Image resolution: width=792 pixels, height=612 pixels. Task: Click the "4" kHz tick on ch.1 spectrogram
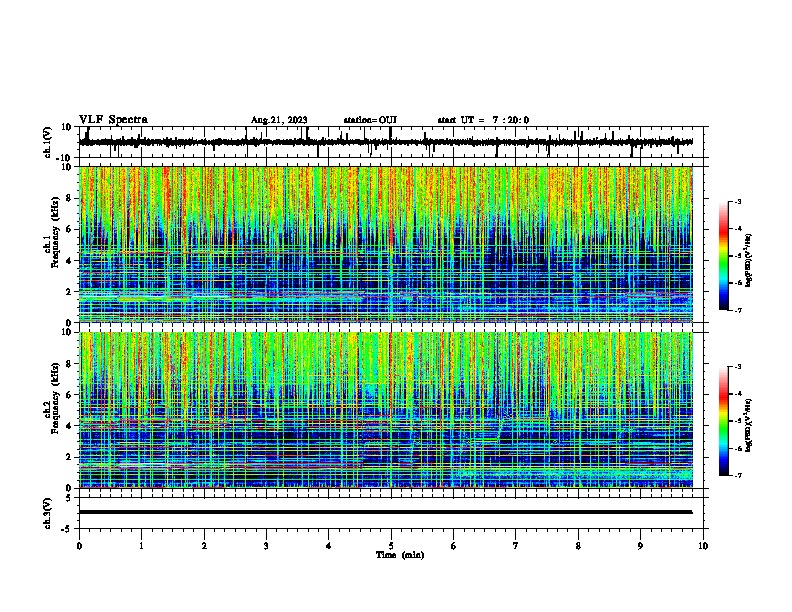click(x=69, y=261)
